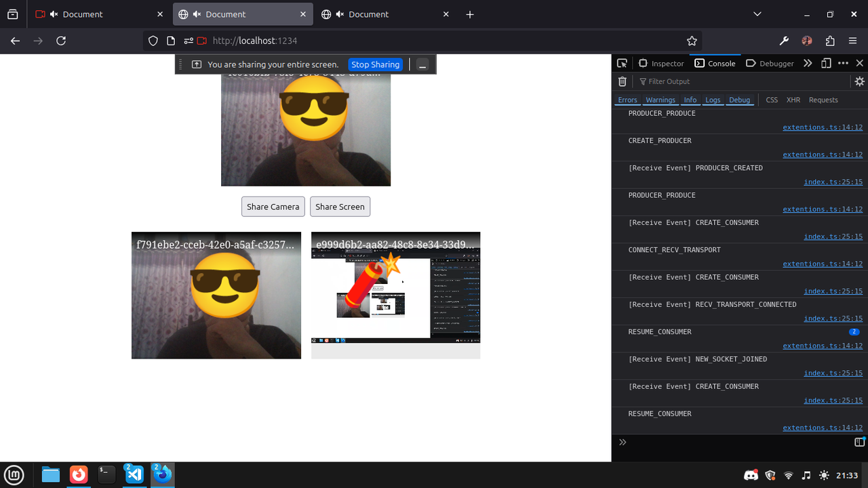The height and width of the screenshot is (488, 868).
Task: Open the Debugger devtools tab
Action: point(770,63)
